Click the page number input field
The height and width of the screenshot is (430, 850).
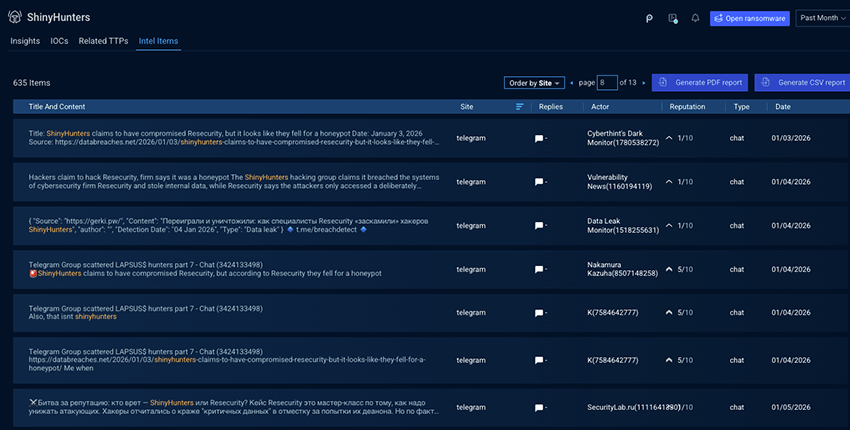point(607,83)
